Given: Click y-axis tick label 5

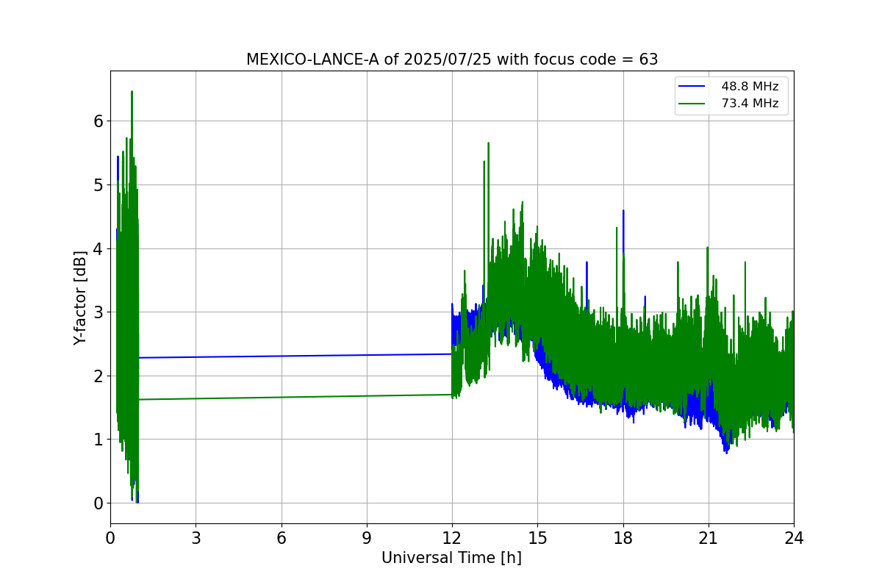Looking at the screenshot, I should pyautogui.click(x=98, y=184).
